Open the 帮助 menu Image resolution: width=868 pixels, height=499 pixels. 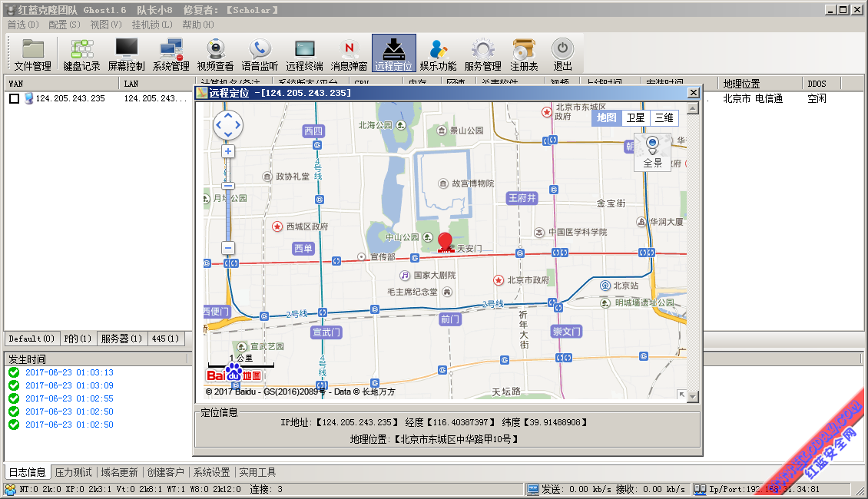click(197, 25)
